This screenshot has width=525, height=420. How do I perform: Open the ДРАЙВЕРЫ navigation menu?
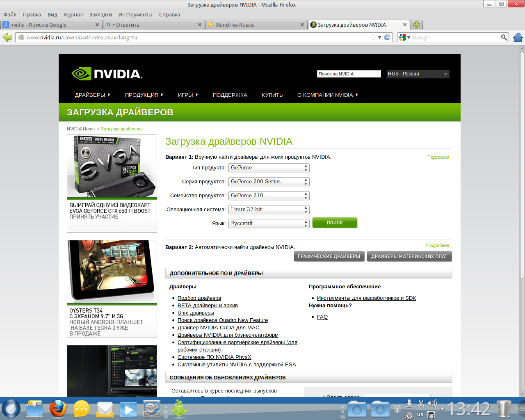pyautogui.click(x=92, y=95)
